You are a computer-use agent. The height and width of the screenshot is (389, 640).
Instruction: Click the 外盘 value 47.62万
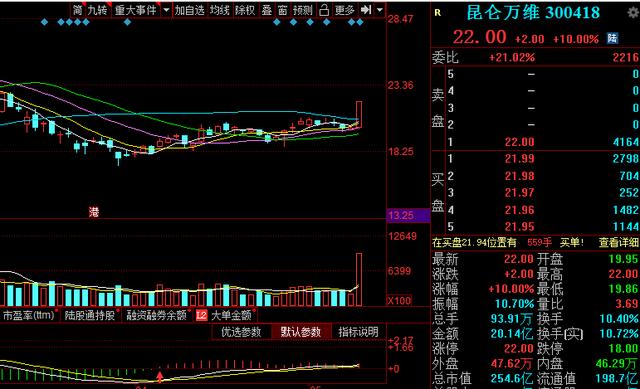[x=512, y=363]
